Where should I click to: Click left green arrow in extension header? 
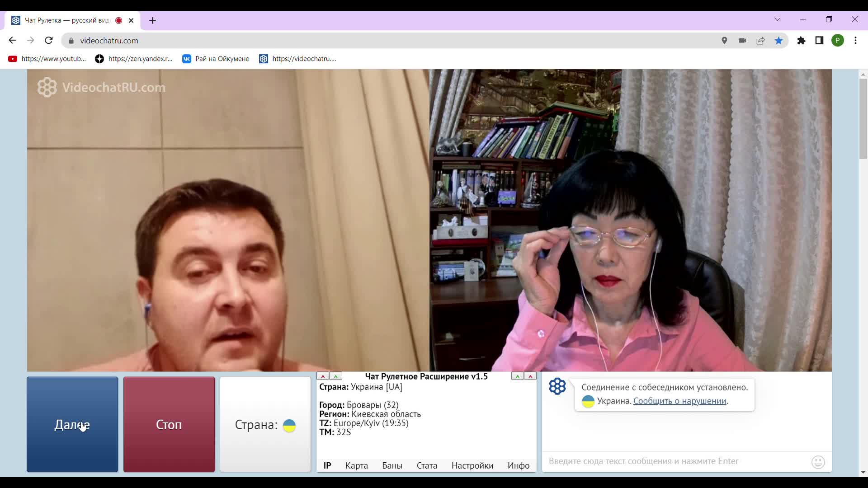pyautogui.click(x=335, y=376)
